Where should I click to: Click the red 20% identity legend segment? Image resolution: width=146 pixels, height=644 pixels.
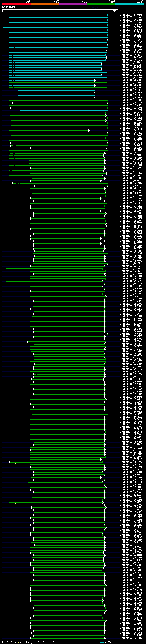click(16, 4)
